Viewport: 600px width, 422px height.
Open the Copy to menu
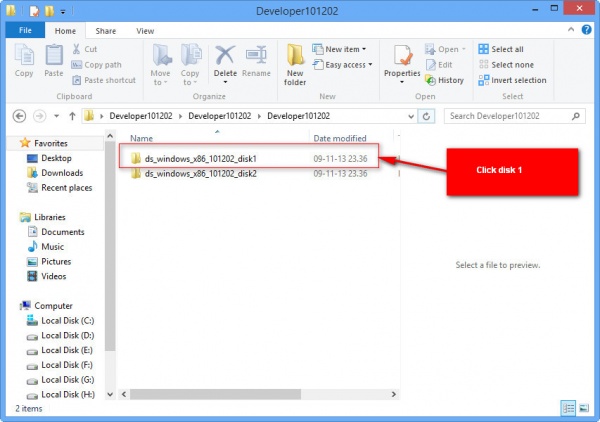coord(190,64)
